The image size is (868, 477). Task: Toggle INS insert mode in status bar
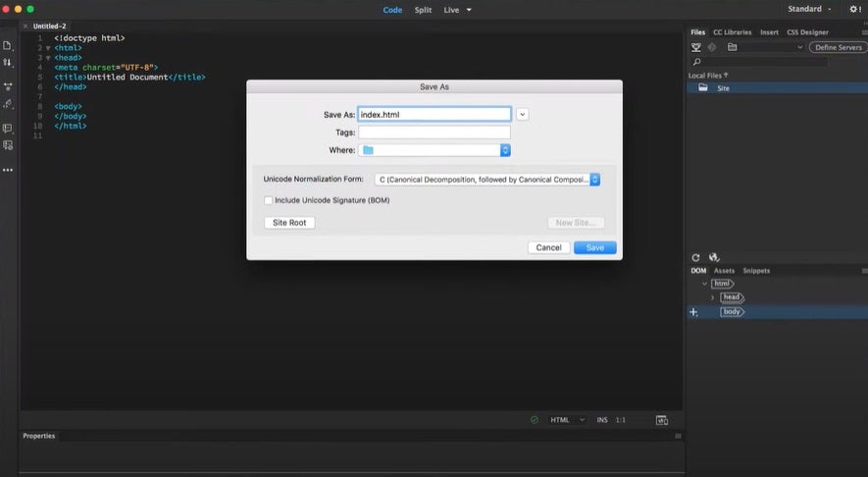(602, 420)
